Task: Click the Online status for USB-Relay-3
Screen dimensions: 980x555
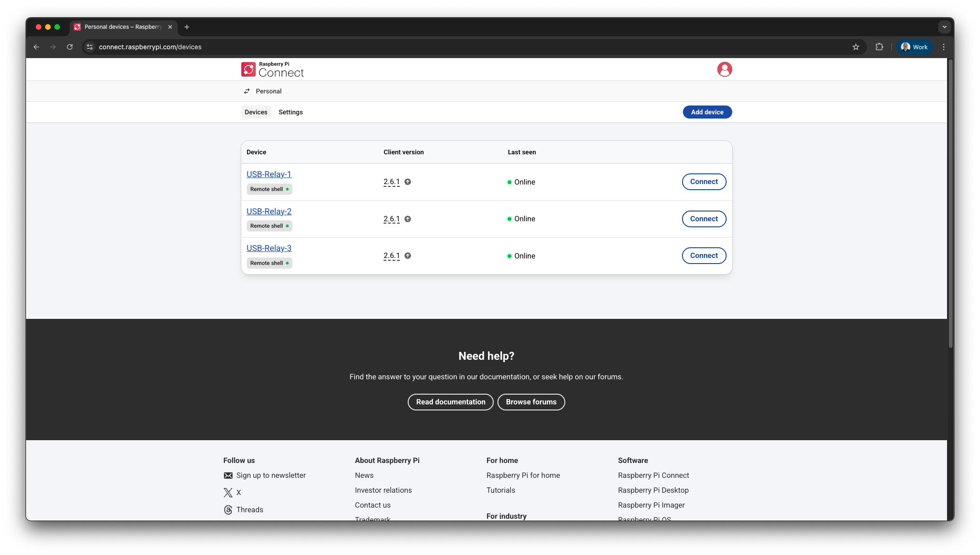Action: pyautogui.click(x=521, y=256)
